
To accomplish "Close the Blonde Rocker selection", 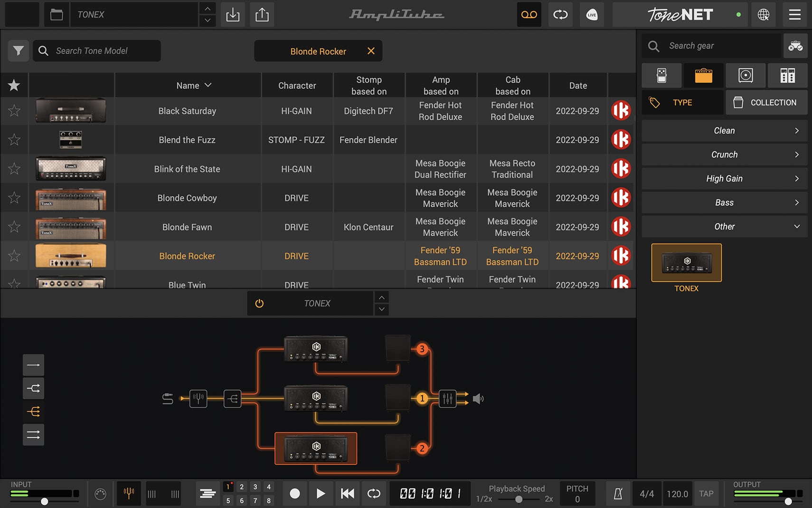I will click(371, 51).
